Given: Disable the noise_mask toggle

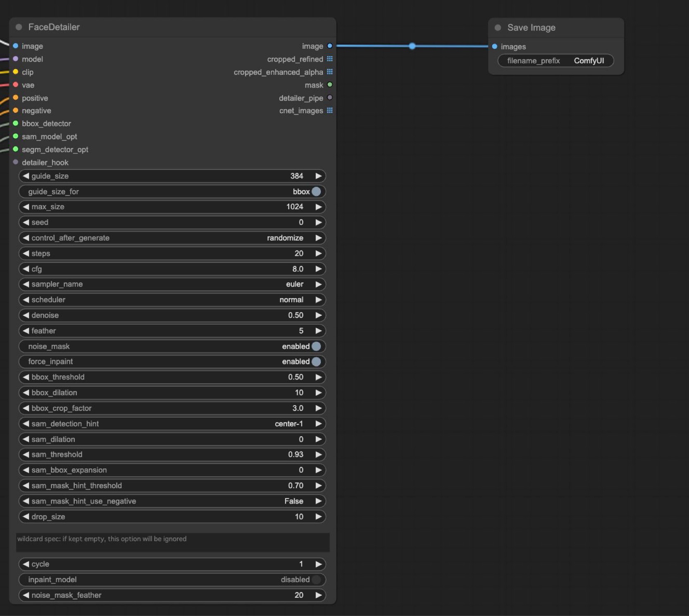Looking at the screenshot, I should pyautogui.click(x=316, y=346).
